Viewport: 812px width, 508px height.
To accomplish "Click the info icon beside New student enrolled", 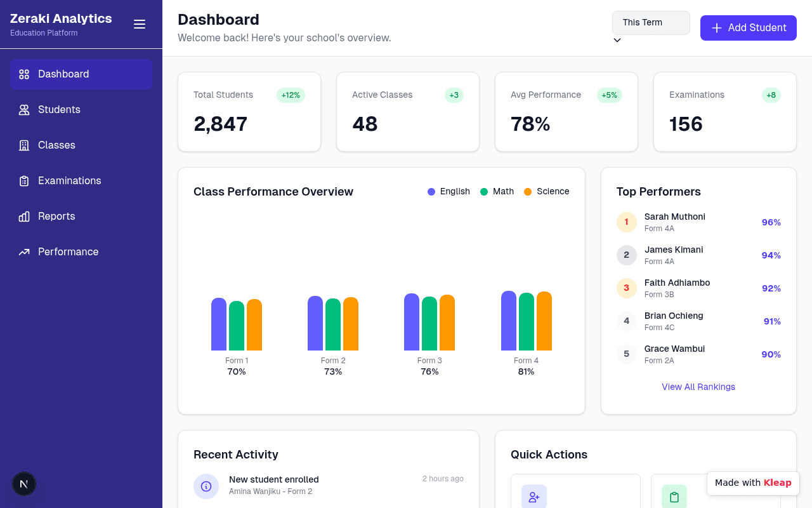I will click(x=206, y=486).
